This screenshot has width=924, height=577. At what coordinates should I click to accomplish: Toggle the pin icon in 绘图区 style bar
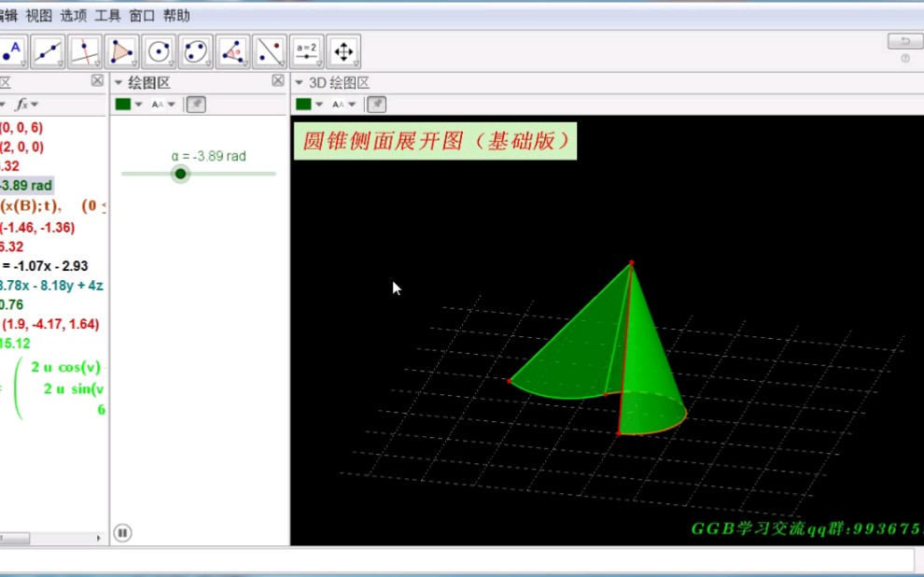[x=195, y=104]
